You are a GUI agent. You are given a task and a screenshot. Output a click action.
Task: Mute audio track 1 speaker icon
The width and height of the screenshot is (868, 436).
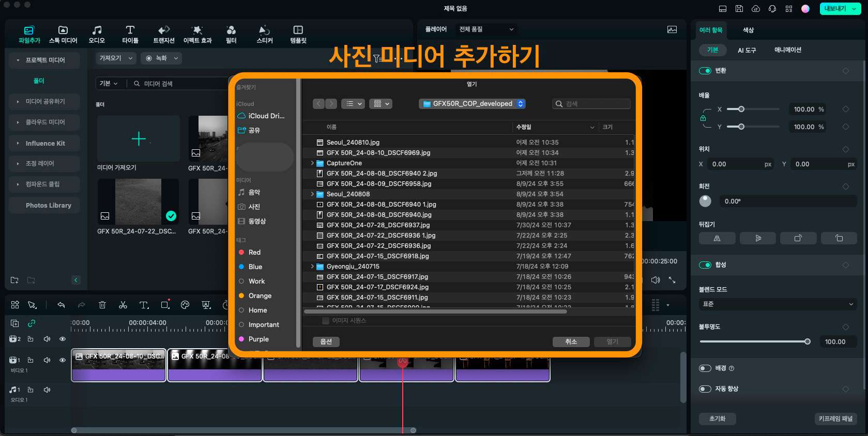47,390
